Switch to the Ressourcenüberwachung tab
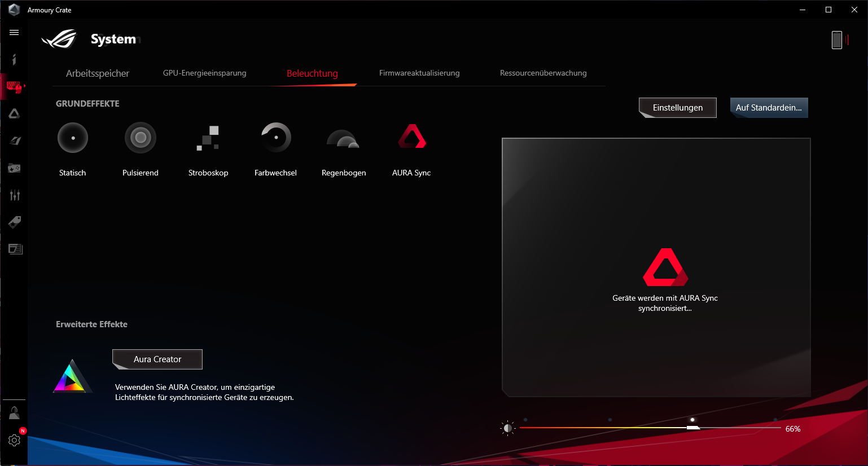The image size is (868, 466). [543, 73]
